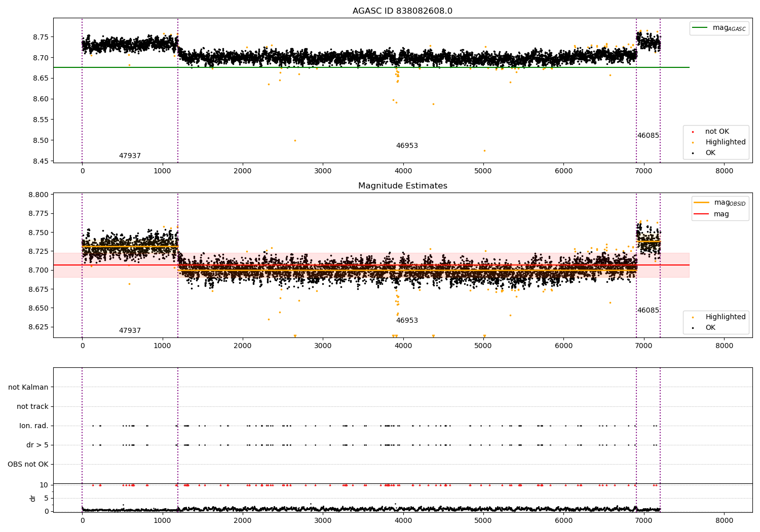
Task: Click the red 'not OK' legend marker
Action: (x=693, y=132)
